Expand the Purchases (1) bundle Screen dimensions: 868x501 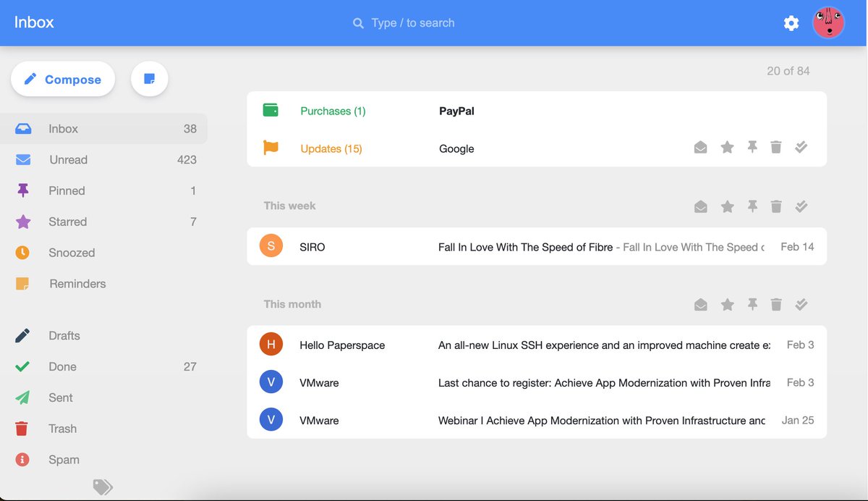tap(537, 111)
